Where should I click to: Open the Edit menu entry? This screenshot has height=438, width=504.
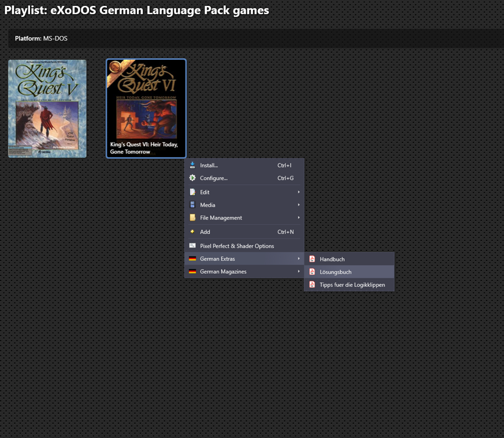point(244,192)
